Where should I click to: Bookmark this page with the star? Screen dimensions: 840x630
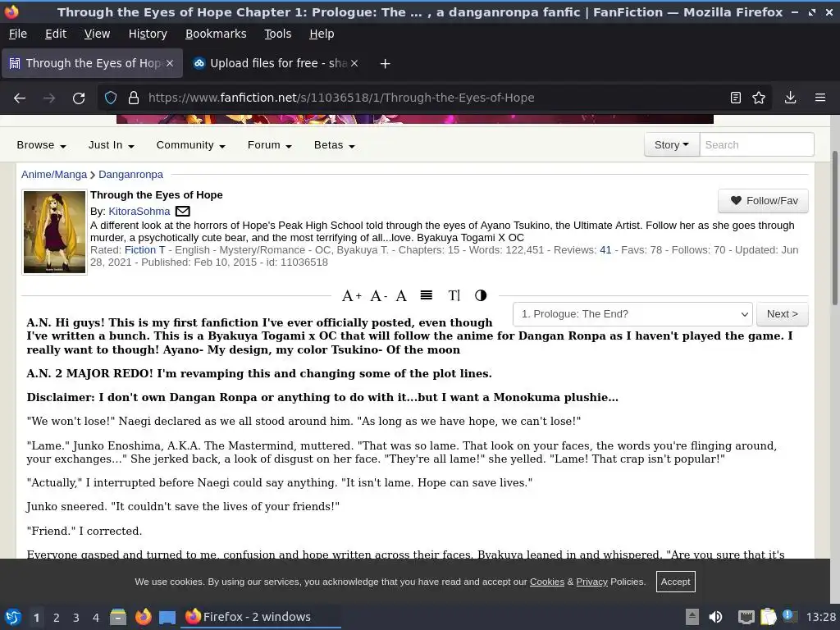(x=759, y=98)
